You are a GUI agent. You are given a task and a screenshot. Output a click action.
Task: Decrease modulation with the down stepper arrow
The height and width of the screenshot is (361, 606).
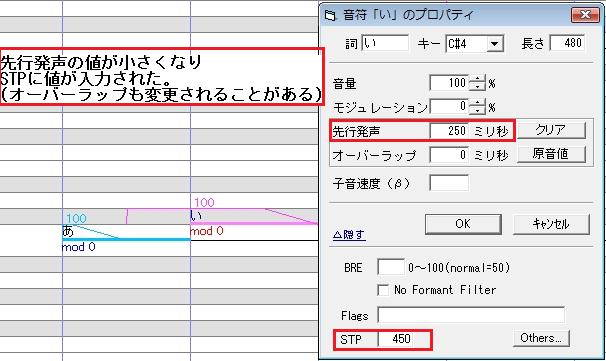[x=477, y=110]
